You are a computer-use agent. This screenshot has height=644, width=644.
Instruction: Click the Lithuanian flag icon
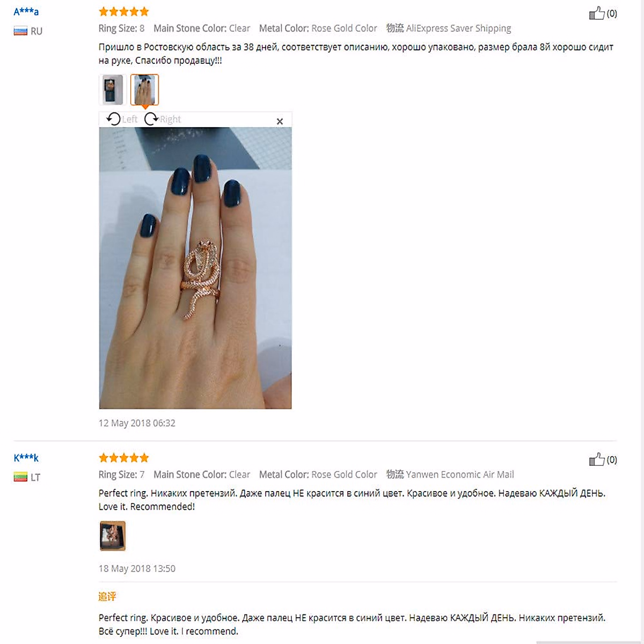point(20,477)
